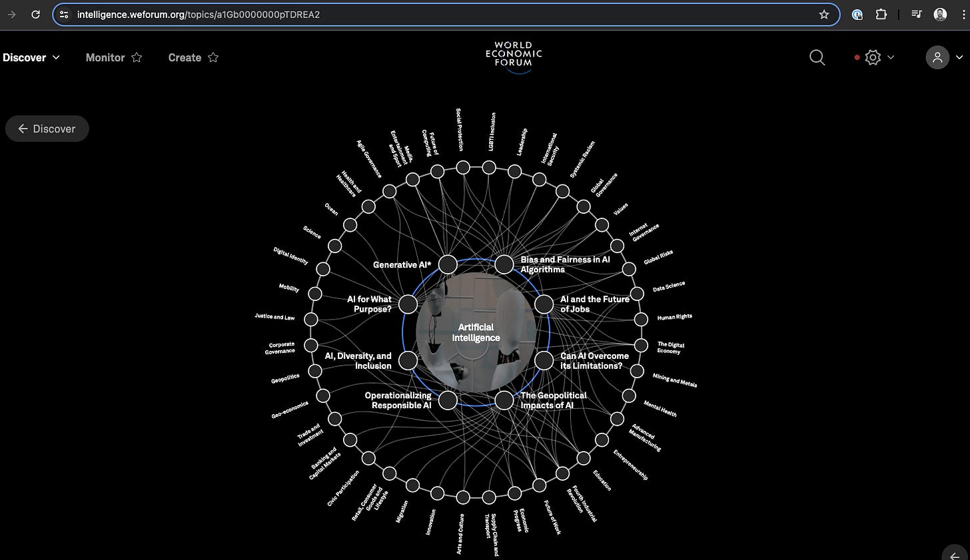Click the star next to Monitor
This screenshot has height=560, width=970.
pyautogui.click(x=137, y=57)
